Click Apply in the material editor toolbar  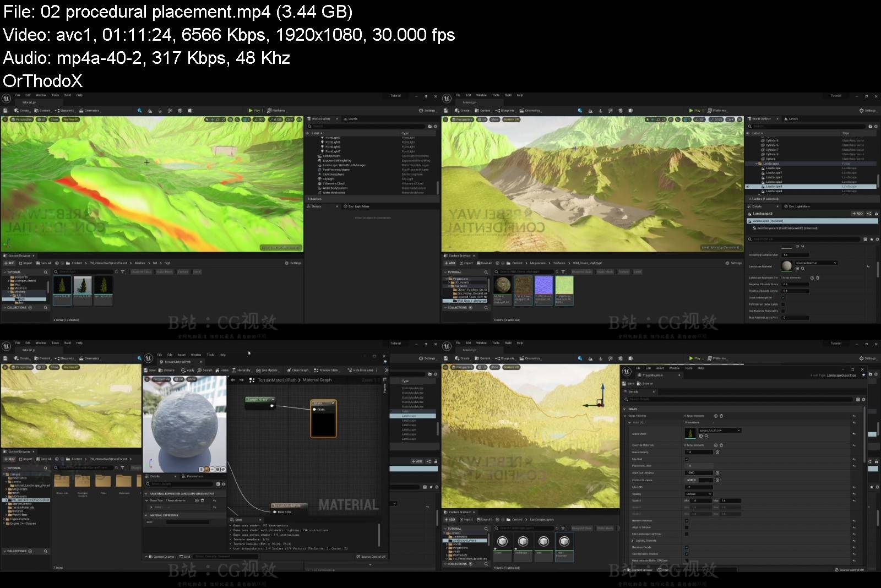(x=188, y=371)
